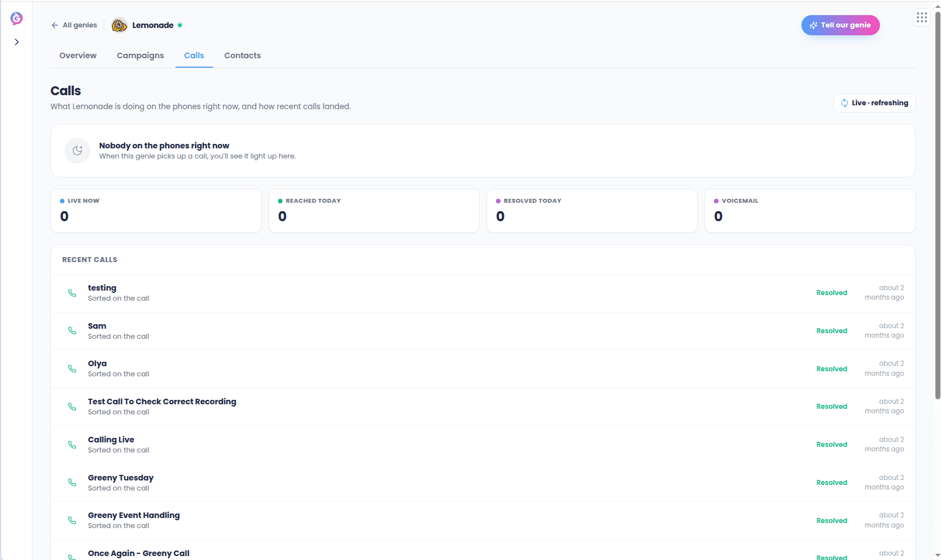Go back to All genies

[x=74, y=25]
